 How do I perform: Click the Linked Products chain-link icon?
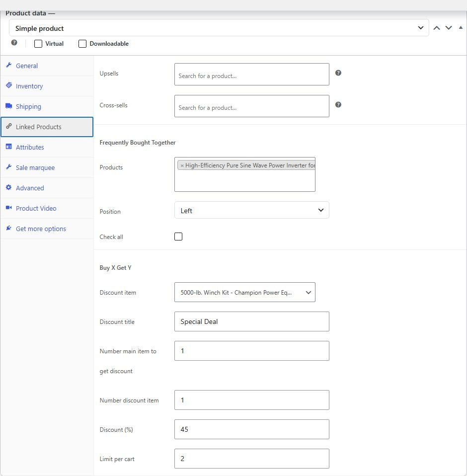pos(9,126)
